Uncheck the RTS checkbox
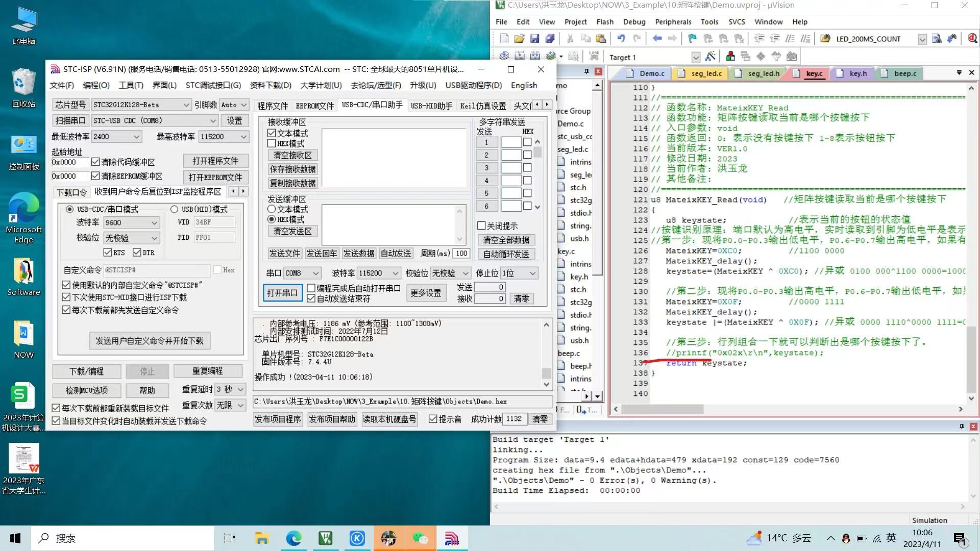The image size is (980, 551). [x=107, y=253]
